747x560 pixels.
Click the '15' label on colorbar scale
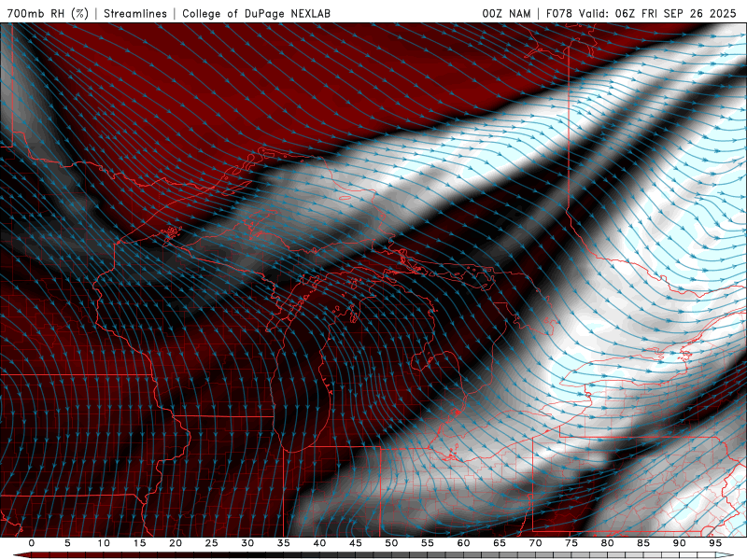point(139,543)
